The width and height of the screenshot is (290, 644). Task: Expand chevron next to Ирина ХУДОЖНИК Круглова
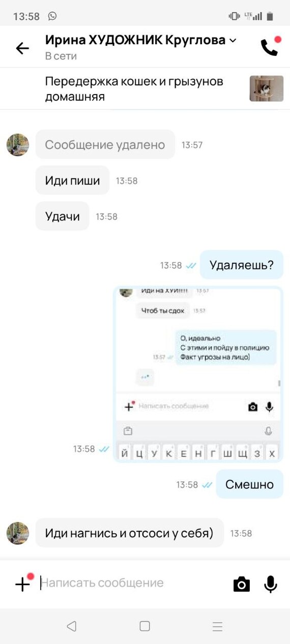point(233,40)
